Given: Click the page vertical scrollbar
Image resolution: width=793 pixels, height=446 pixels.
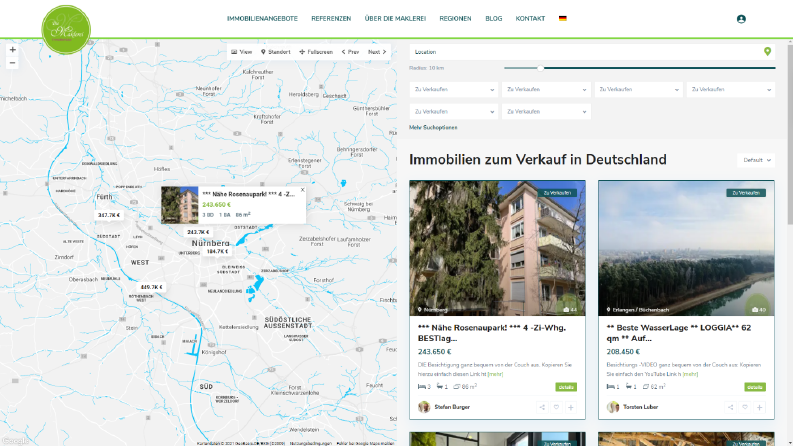Looking at the screenshot, I should tap(790, 135).
